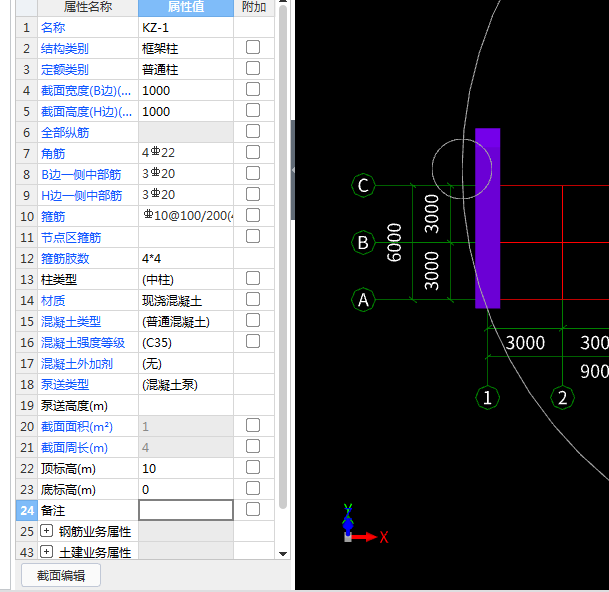The height and width of the screenshot is (592, 609).
Task: Expand the 钢筋业务属性 group
Action: (46, 531)
